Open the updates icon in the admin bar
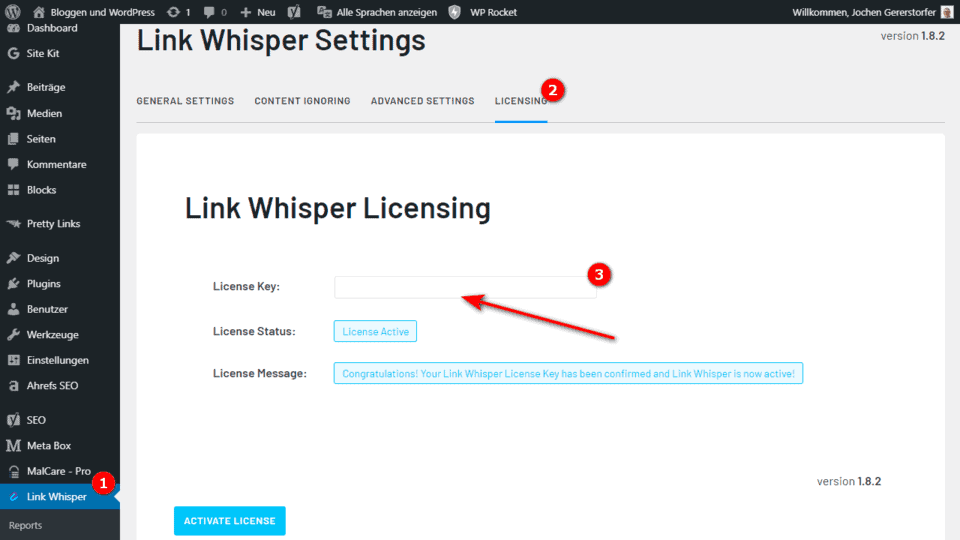This screenshot has height=540, width=960. coord(173,12)
